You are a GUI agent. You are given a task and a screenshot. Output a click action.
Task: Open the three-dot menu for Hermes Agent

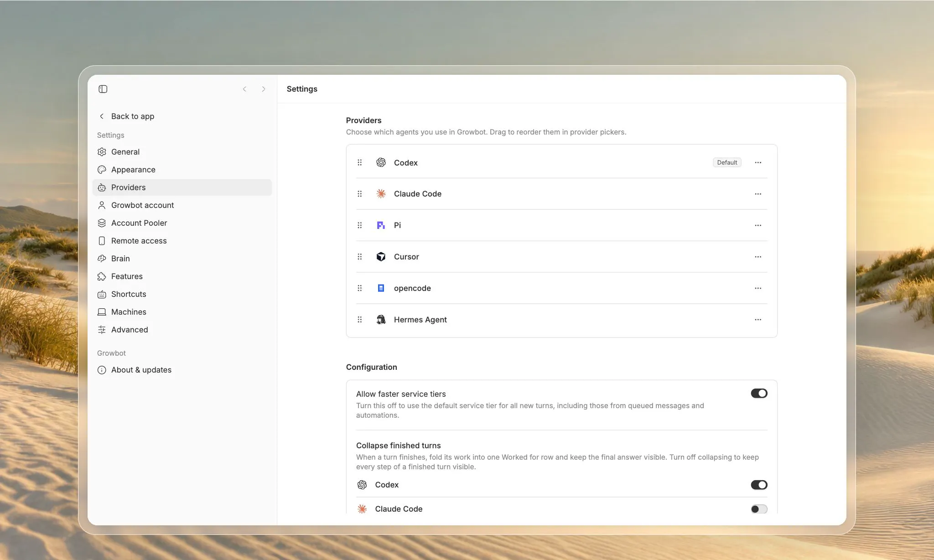tap(758, 320)
